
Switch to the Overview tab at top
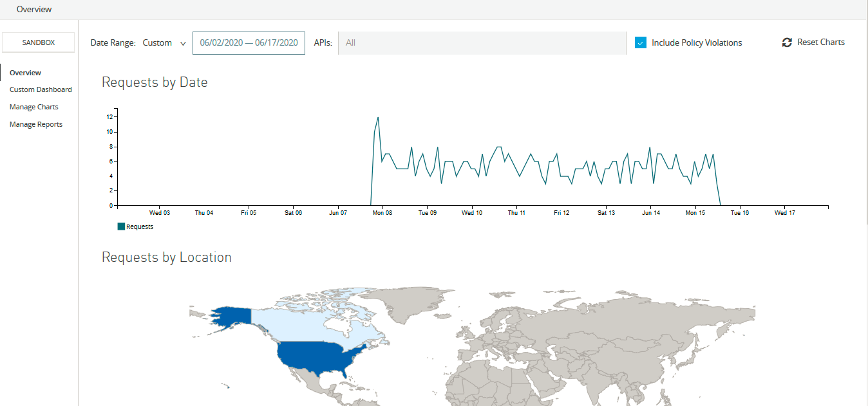coord(33,9)
